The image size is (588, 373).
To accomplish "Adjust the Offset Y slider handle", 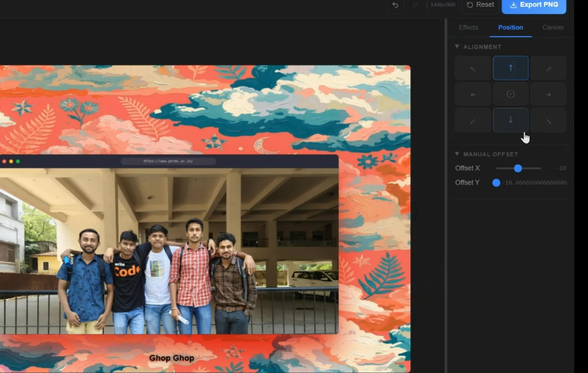I will click(x=496, y=183).
